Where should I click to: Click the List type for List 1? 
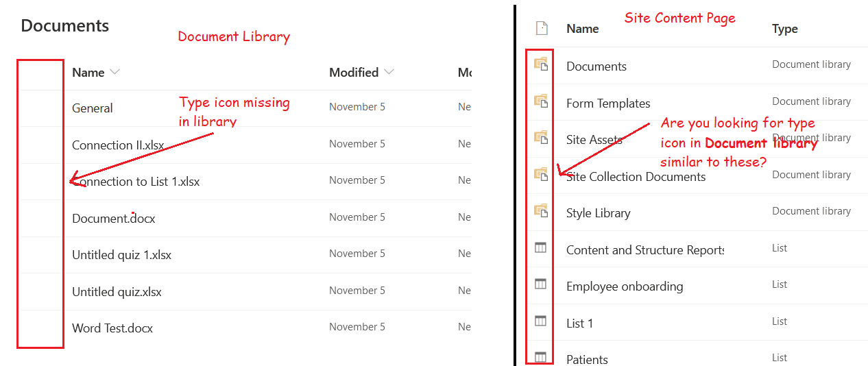(x=780, y=321)
